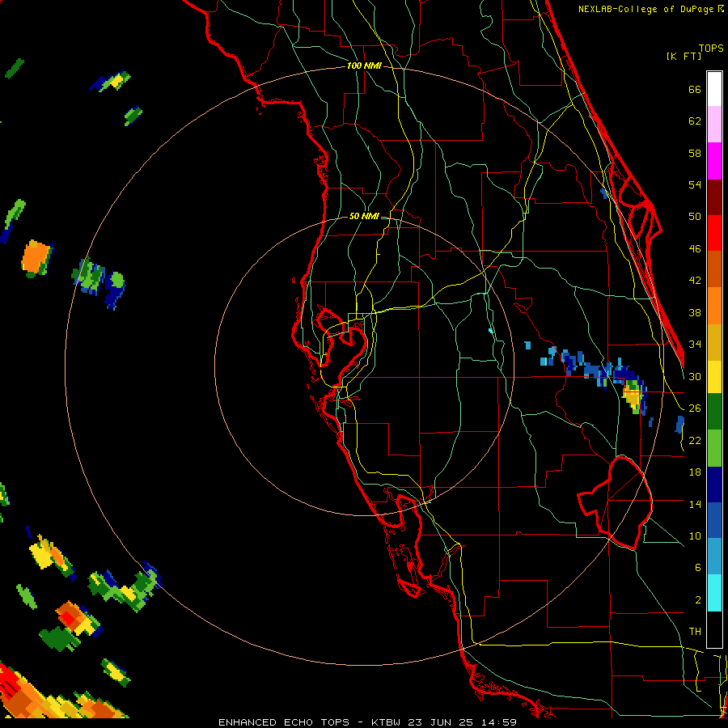Select the 62 legend value
This screenshot has height=728, width=728.
click(x=695, y=121)
